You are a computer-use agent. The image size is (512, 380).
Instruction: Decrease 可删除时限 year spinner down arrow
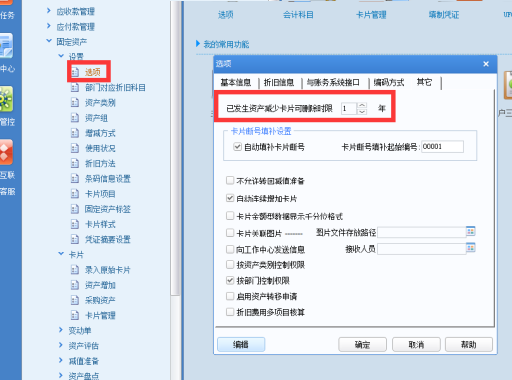362,112
